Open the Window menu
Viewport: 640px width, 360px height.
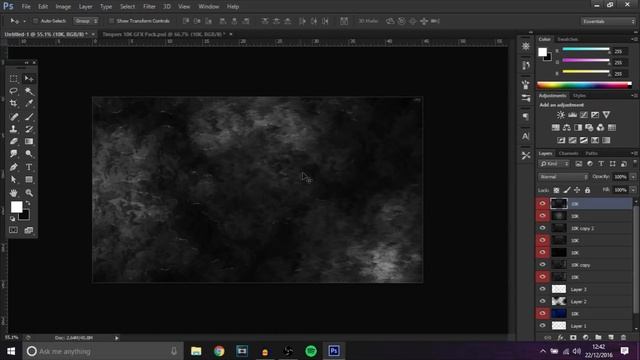click(209, 7)
